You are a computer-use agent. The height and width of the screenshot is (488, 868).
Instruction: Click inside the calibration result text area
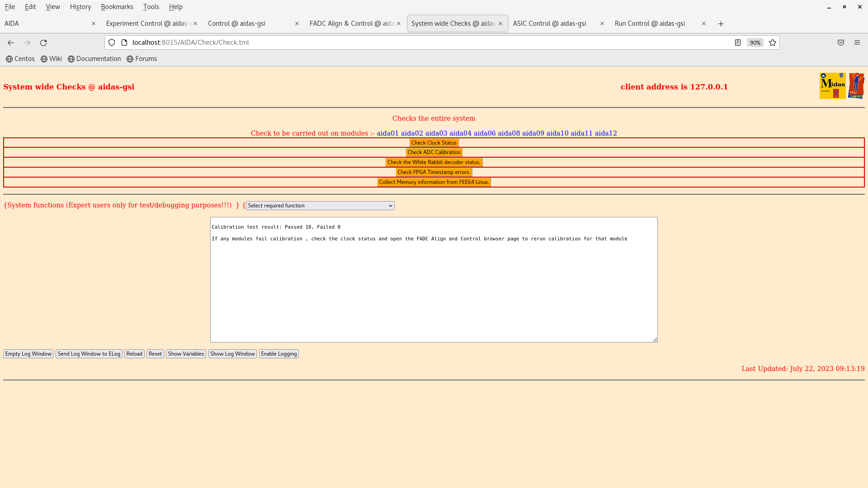pyautogui.click(x=434, y=289)
